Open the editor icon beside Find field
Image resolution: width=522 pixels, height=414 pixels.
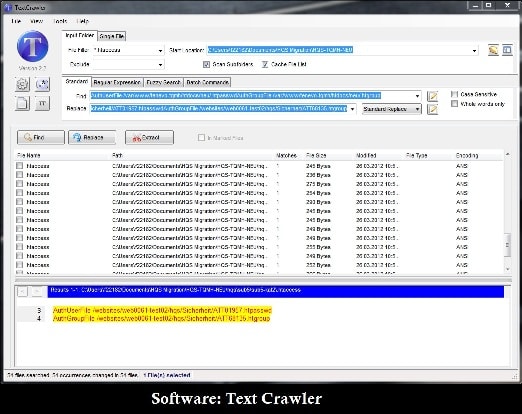(432, 96)
